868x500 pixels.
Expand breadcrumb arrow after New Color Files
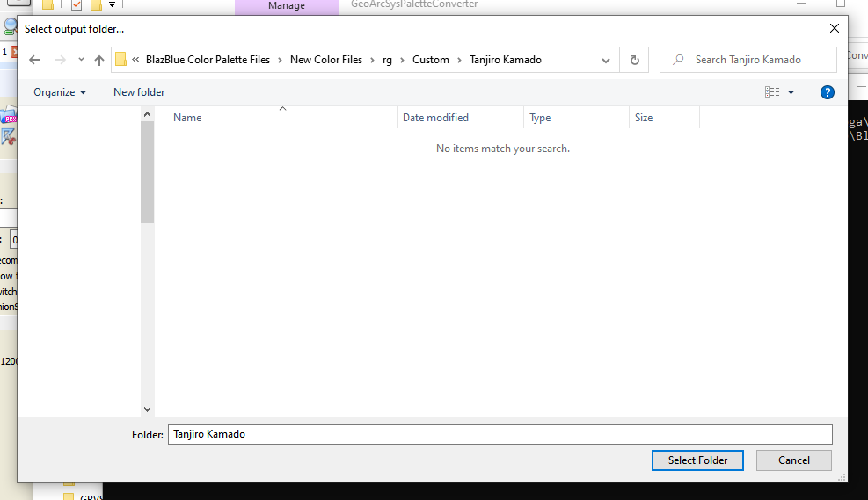click(x=373, y=60)
